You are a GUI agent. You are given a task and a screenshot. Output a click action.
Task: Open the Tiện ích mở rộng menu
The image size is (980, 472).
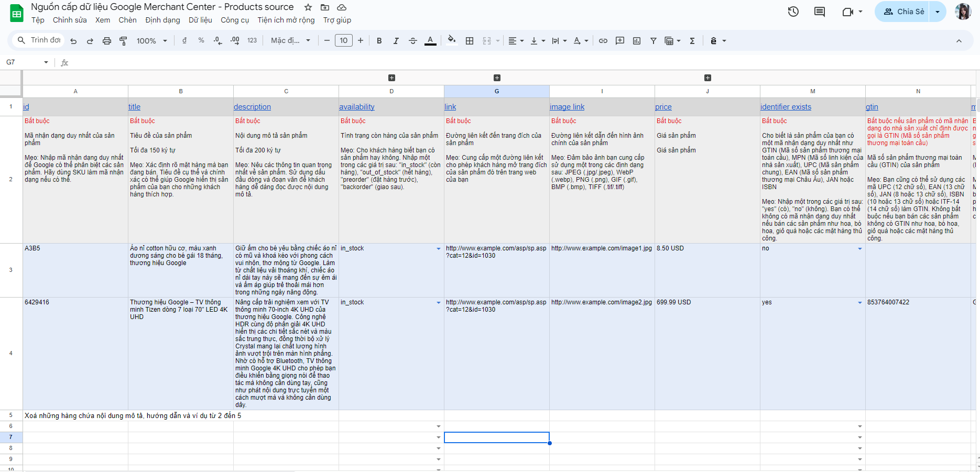tap(286, 20)
